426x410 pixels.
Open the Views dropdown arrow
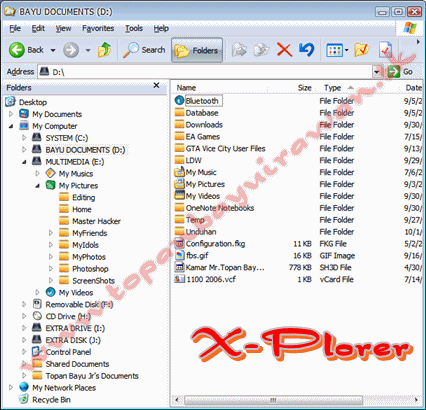click(347, 51)
